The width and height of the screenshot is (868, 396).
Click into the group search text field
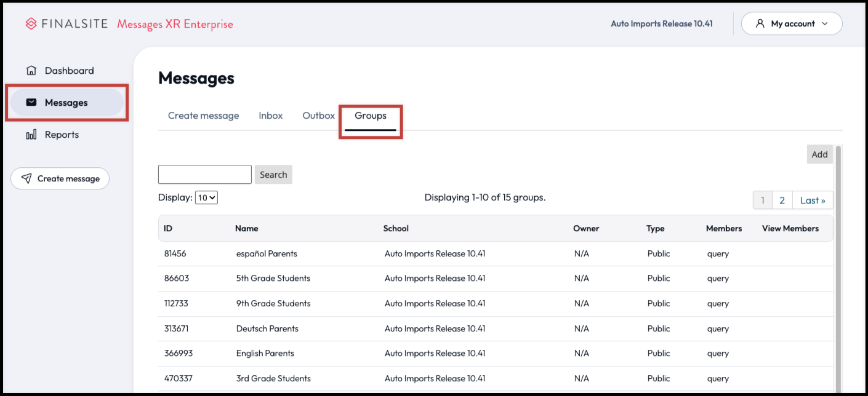pos(204,175)
